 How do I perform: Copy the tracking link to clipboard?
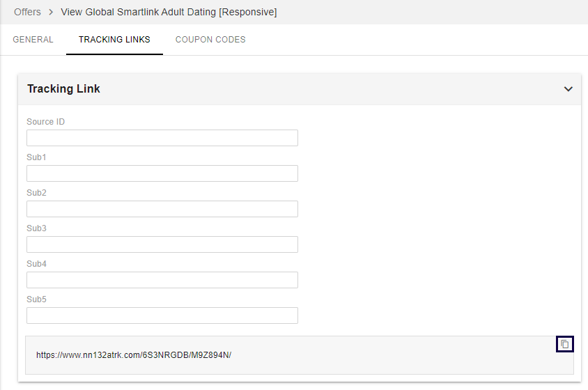[565, 344]
